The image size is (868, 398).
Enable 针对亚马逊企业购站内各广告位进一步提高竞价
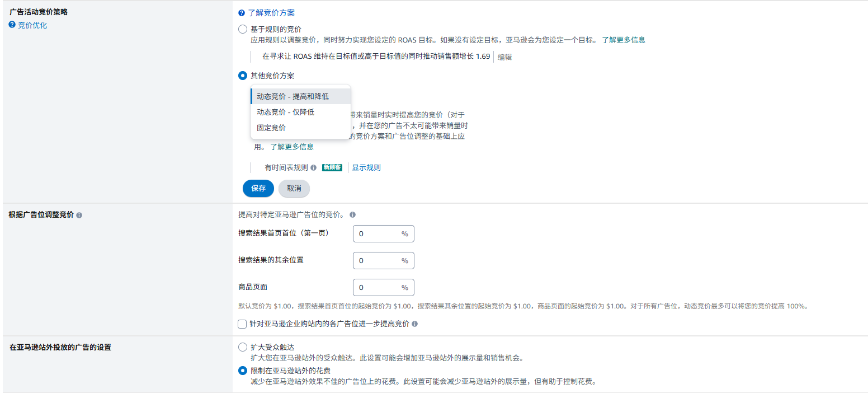coord(242,324)
